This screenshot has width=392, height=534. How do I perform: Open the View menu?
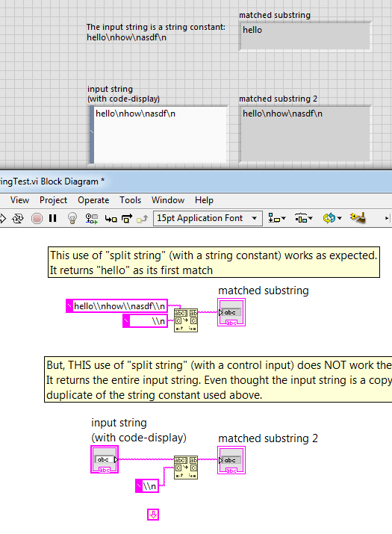pos(19,200)
